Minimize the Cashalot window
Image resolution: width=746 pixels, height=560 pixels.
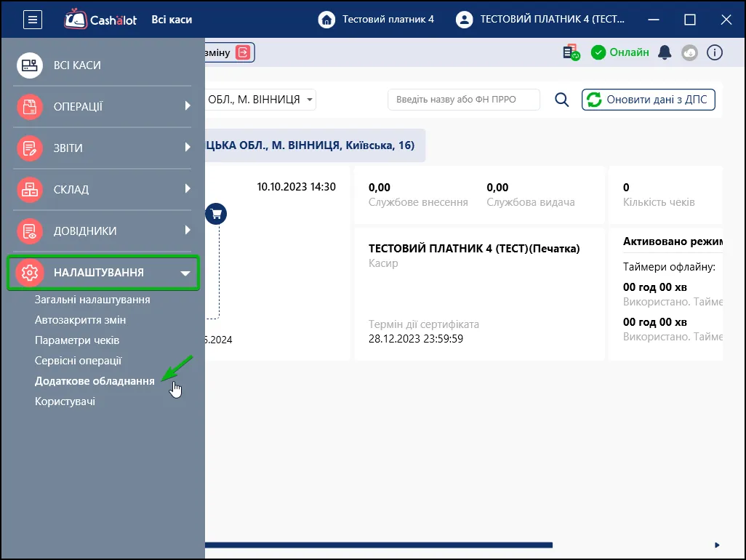[654, 20]
